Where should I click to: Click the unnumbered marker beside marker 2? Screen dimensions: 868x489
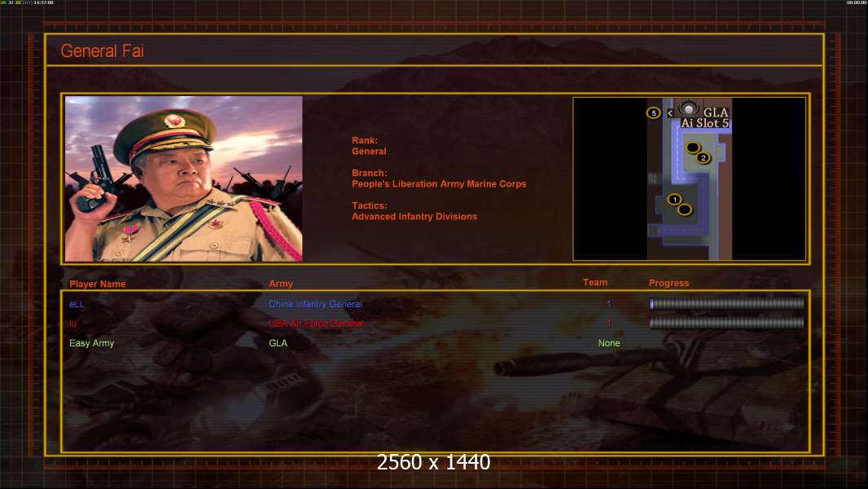point(692,148)
